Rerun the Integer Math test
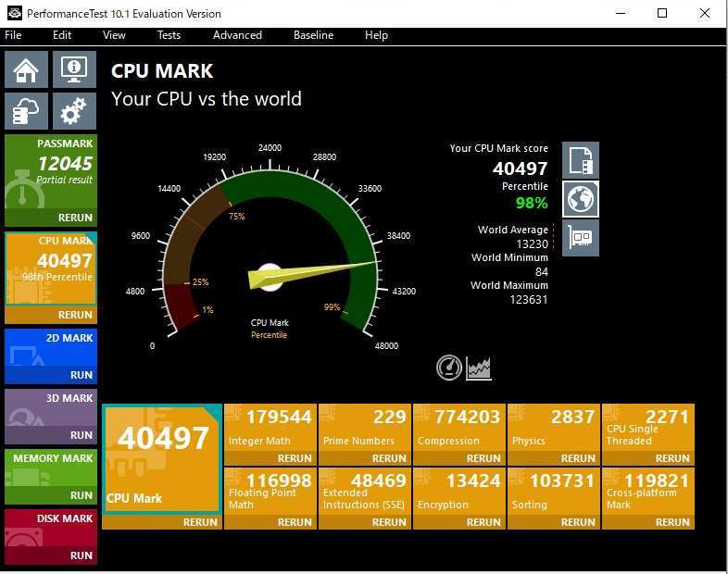 point(295,458)
